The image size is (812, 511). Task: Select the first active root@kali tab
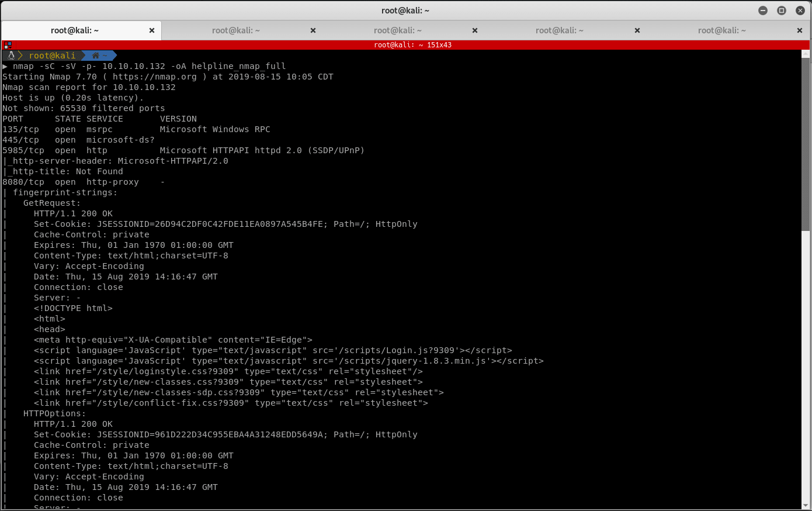pyautogui.click(x=75, y=30)
